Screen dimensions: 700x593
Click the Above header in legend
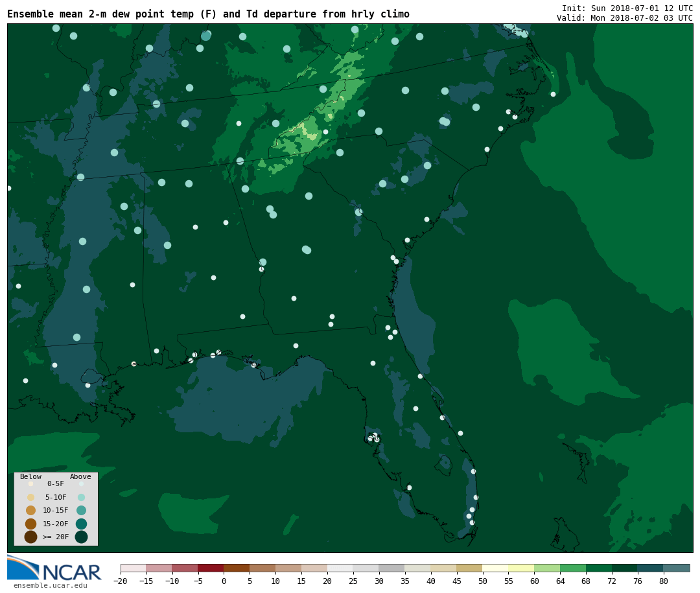pos(80,476)
